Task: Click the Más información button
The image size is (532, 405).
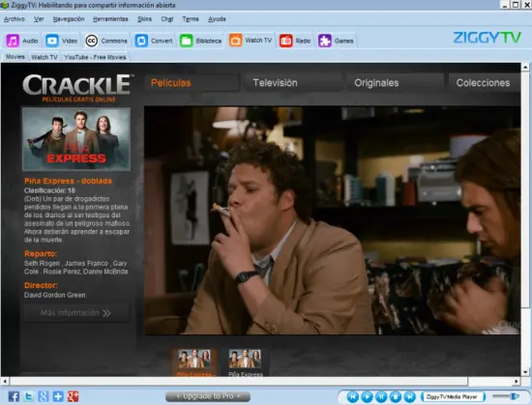Action: point(76,313)
